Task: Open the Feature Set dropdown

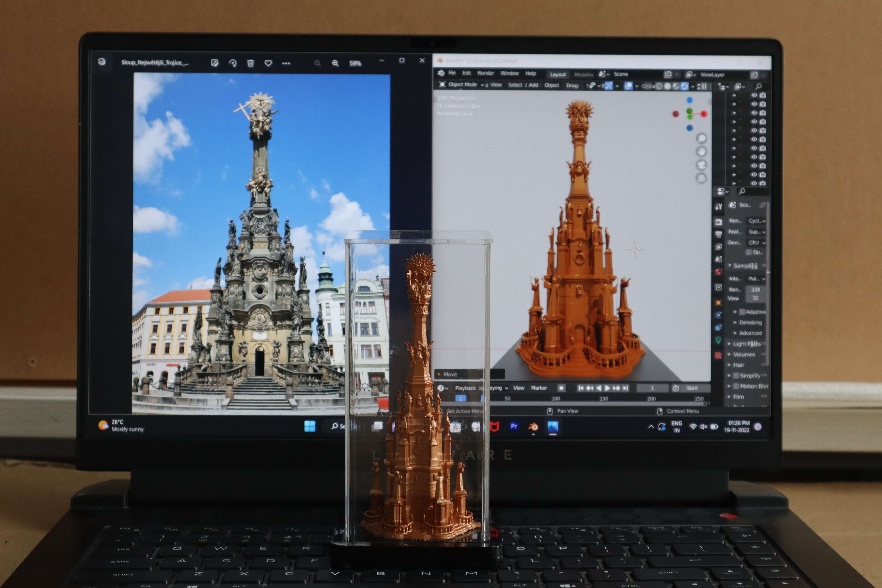Action: pos(757,232)
